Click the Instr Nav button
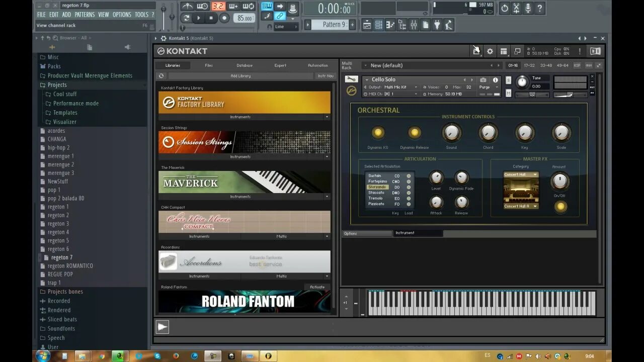The image size is (644, 362). pyautogui.click(x=326, y=76)
